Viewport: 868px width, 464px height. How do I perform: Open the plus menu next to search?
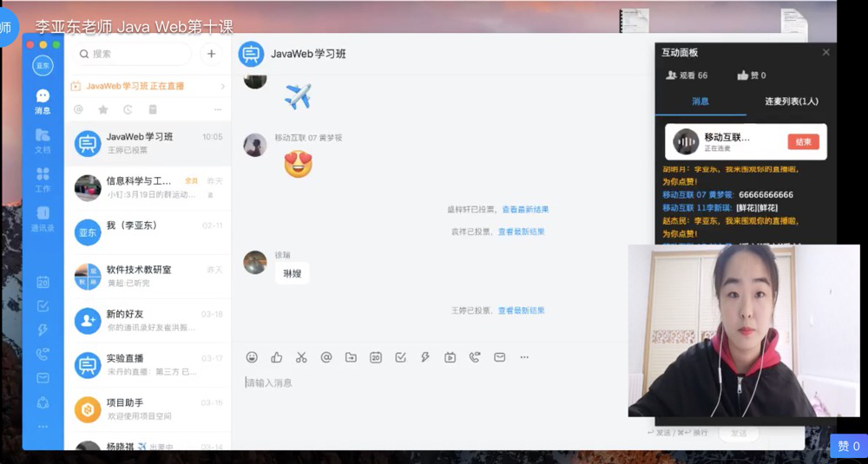(x=211, y=54)
